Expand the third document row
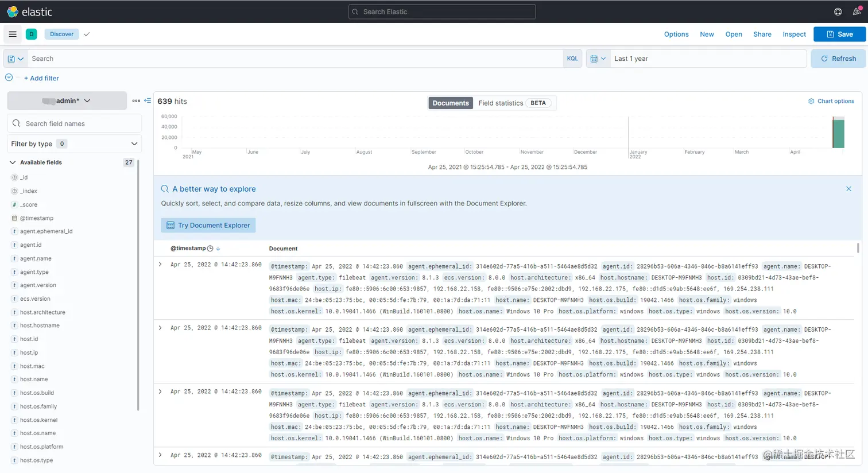This screenshot has width=868, height=473. click(x=160, y=391)
